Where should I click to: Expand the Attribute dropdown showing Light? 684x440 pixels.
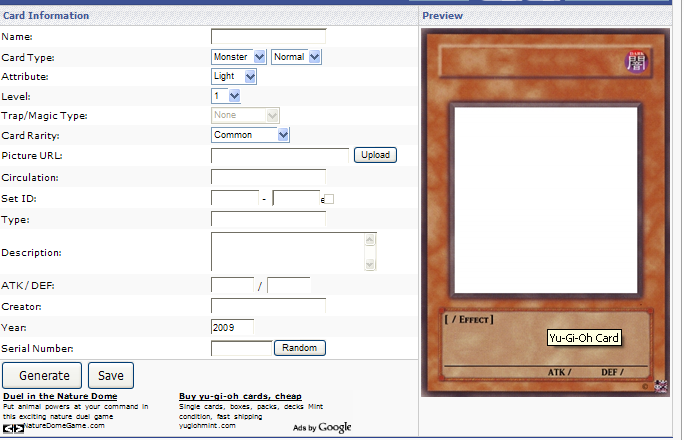234,77
